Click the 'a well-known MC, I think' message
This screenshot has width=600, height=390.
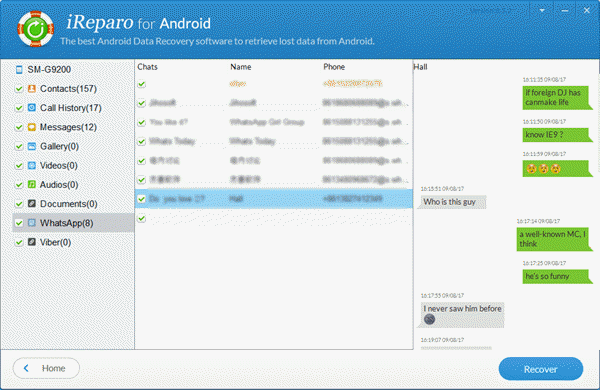coord(554,239)
